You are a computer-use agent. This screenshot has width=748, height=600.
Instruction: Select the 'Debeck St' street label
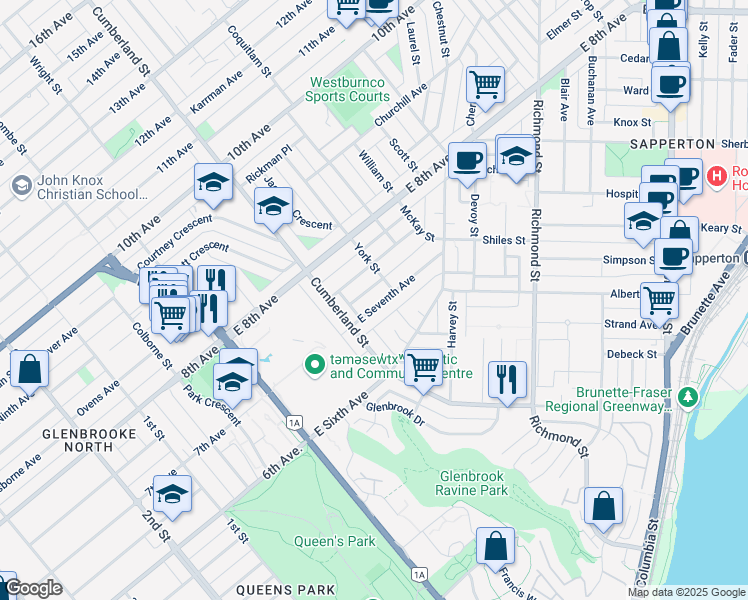632,354
